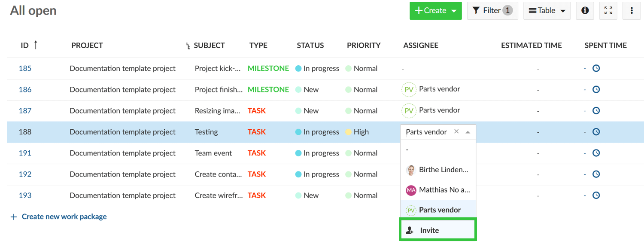
Task: Click clock icon in row 193
Action: (x=596, y=195)
